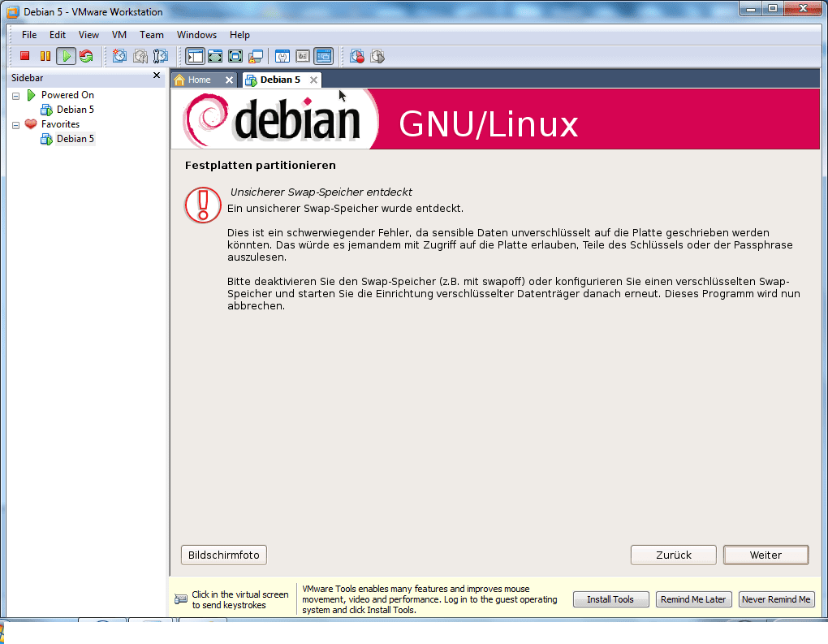The width and height of the screenshot is (828, 644).
Task: Collapse the Powered On tree group
Action: [16, 96]
